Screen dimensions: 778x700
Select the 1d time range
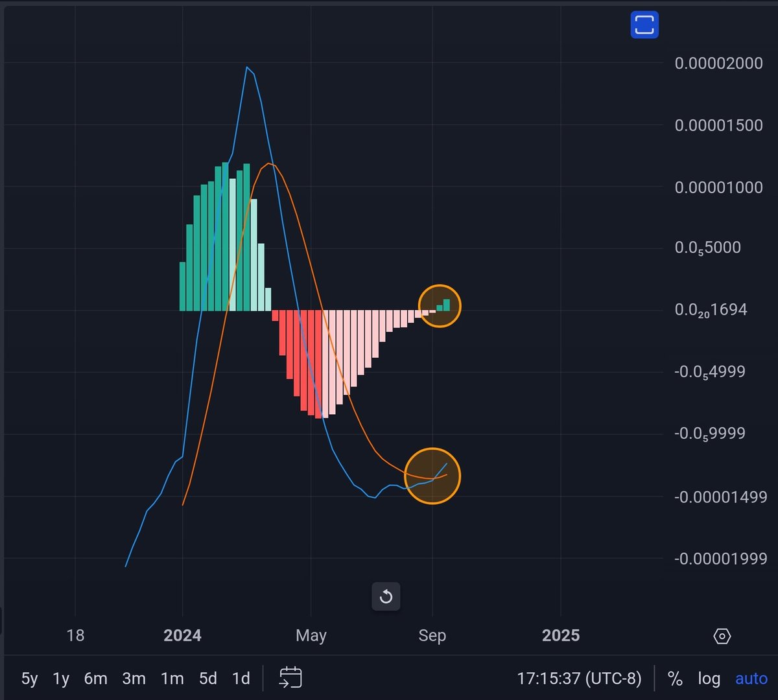pos(241,679)
